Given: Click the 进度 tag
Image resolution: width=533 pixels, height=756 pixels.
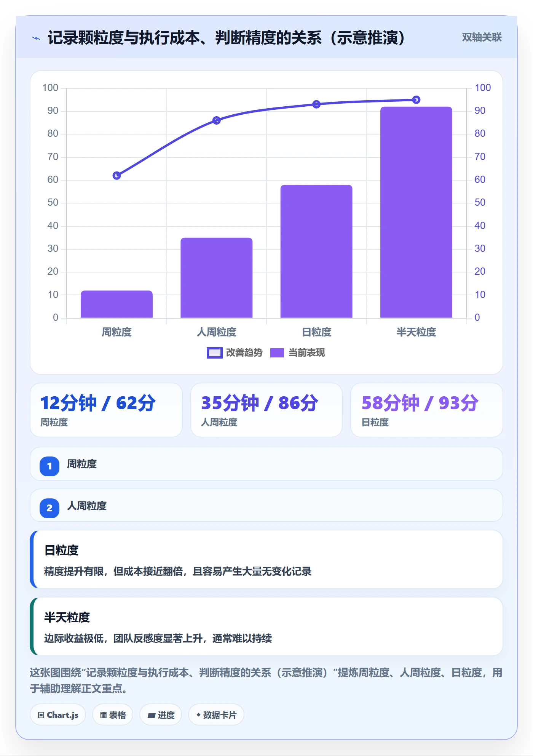Looking at the screenshot, I should pos(161,715).
